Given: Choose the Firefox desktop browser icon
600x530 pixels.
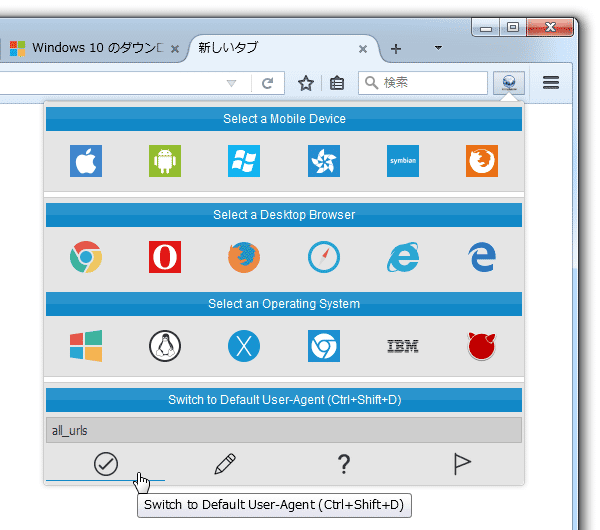Looking at the screenshot, I should click(244, 257).
